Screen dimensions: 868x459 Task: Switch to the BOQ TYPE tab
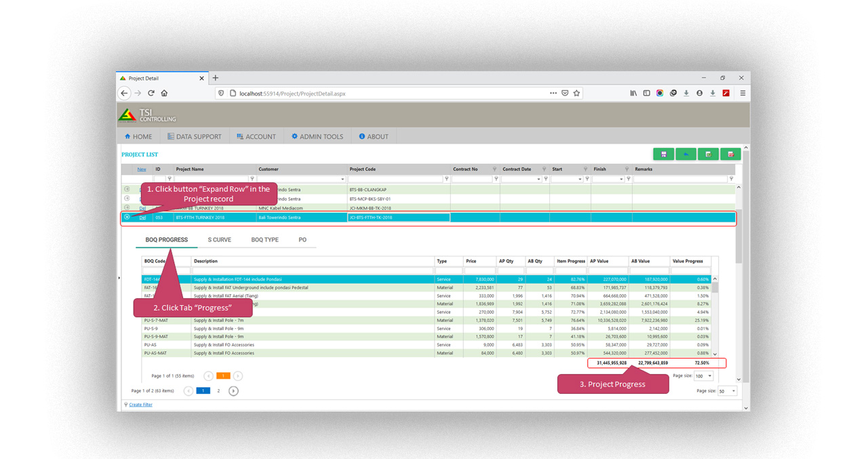(265, 239)
